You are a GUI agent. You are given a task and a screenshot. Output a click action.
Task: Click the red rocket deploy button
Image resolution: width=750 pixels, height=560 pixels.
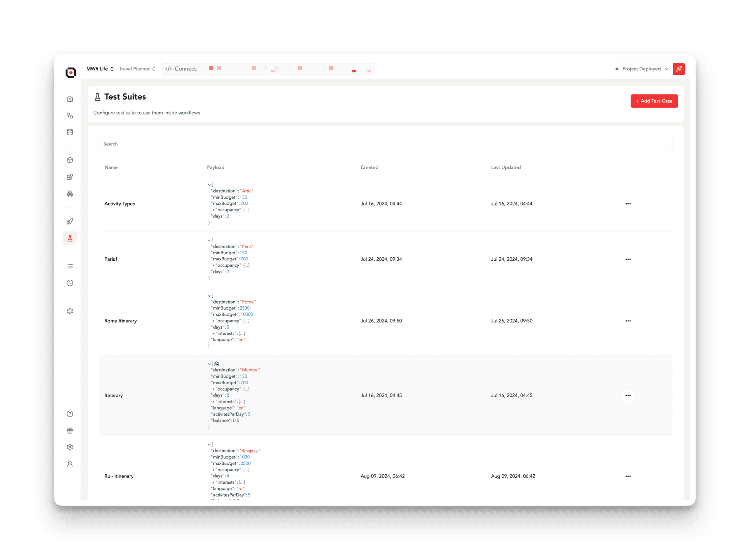coord(679,69)
